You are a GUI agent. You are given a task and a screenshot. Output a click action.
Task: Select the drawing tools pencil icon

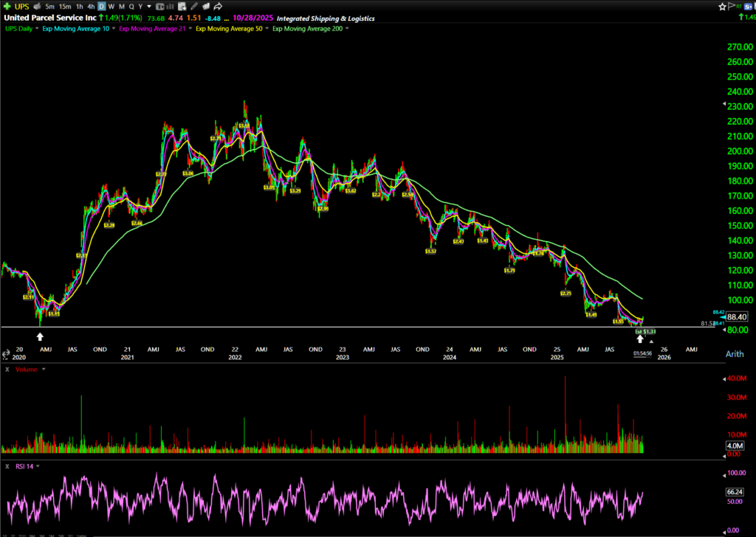coord(194,6)
